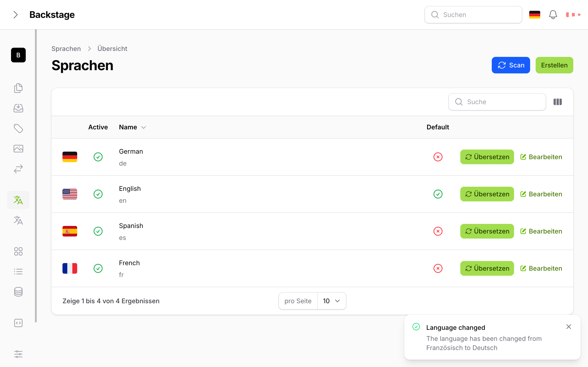The image size is (588, 367).
Task: Toggle French default status icon
Action: [438, 268]
